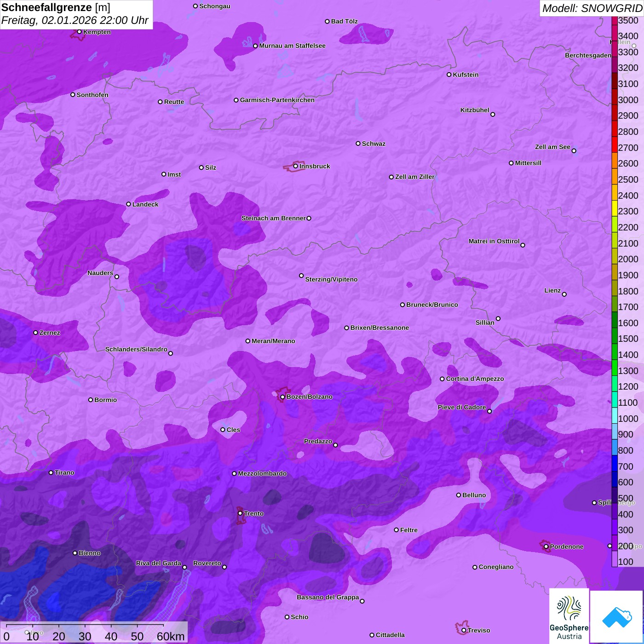This screenshot has width=644, height=644.
Task: Click the Zell am See label
Action: click(552, 147)
